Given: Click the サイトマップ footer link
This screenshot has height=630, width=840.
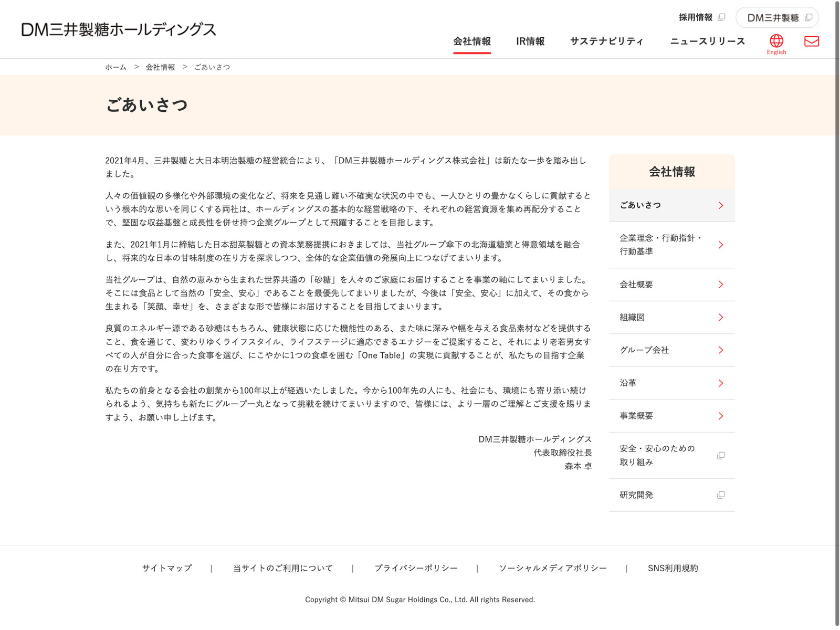Looking at the screenshot, I should pos(167,568).
